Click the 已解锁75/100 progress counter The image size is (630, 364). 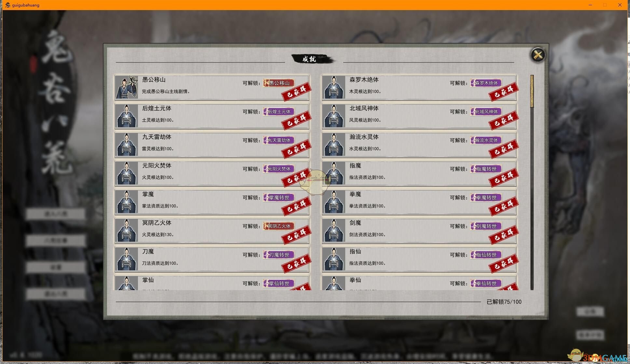[x=504, y=302]
